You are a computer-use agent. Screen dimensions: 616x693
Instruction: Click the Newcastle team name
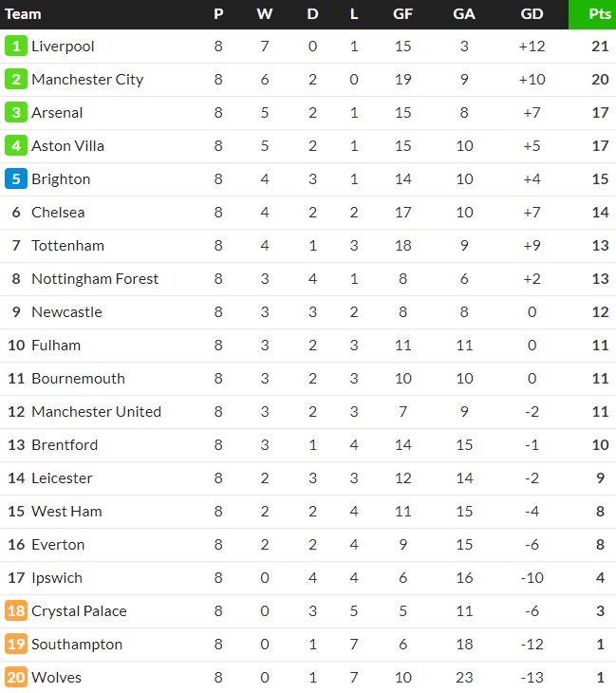[x=66, y=311]
